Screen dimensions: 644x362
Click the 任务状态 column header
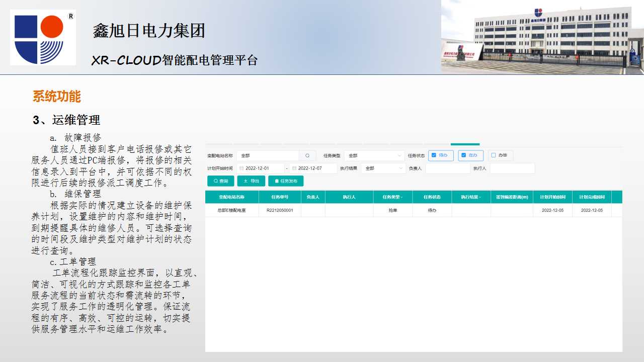click(432, 197)
